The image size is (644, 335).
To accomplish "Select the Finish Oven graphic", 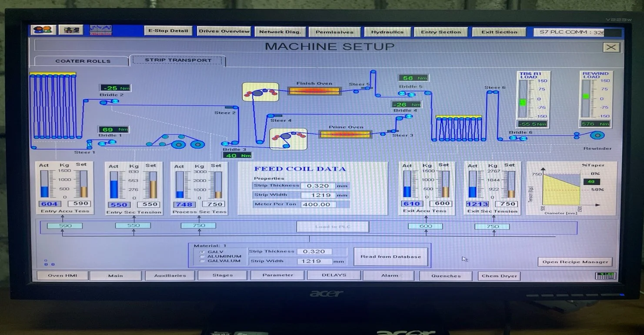I will 314,91.
